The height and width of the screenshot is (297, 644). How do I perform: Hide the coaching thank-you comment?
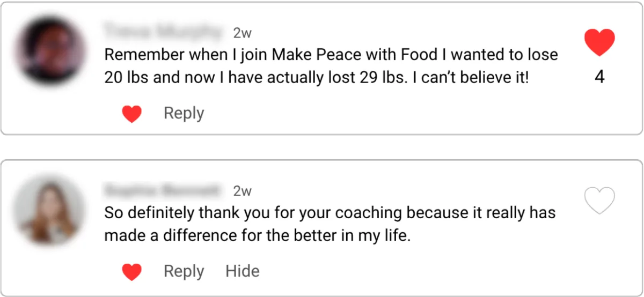coord(243,271)
